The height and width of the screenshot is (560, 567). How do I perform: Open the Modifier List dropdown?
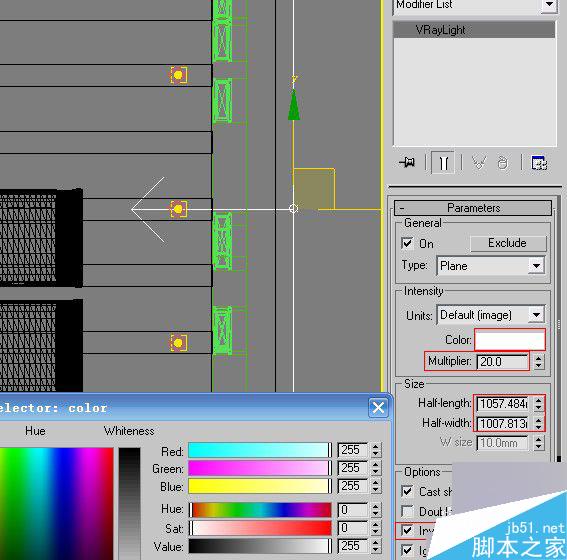click(x=549, y=5)
